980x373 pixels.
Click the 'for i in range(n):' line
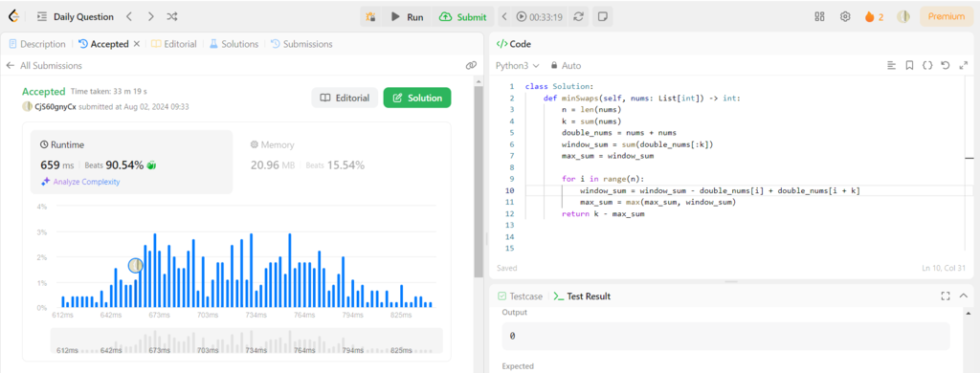(x=603, y=179)
